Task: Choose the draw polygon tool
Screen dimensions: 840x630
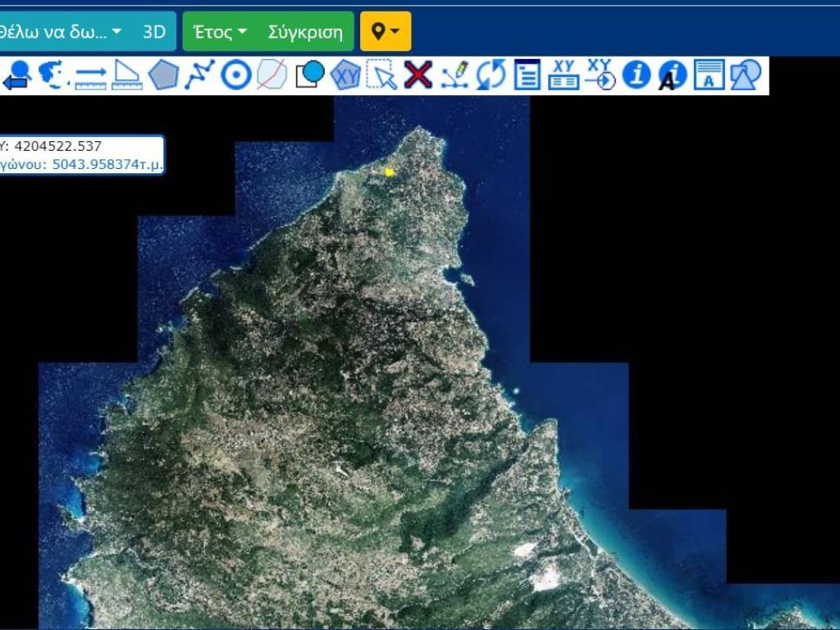Action: (x=163, y=75)
